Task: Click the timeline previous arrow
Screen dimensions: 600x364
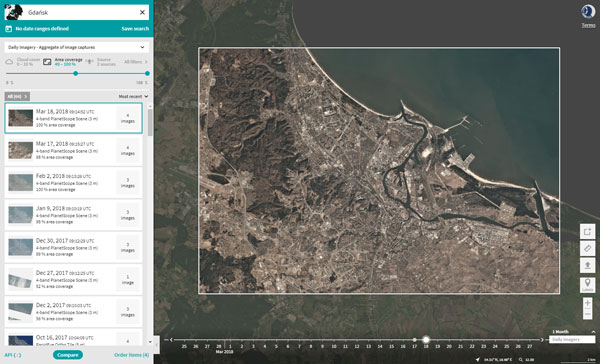Action: point(171,340)
